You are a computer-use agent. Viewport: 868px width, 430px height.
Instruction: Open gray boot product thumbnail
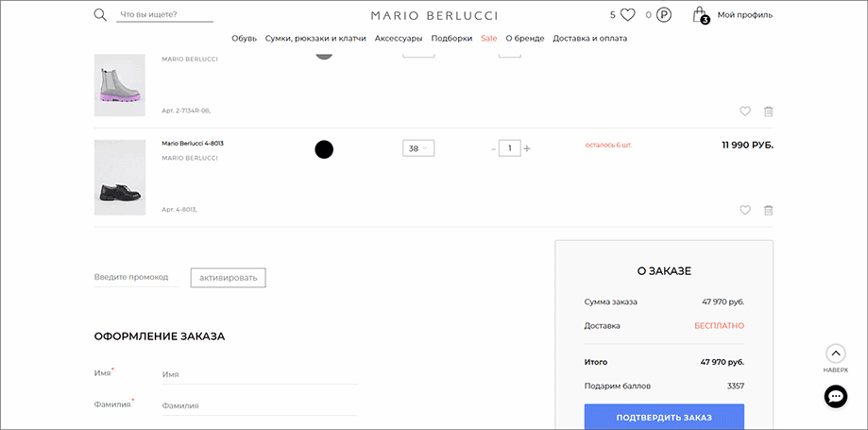click(120, 85)
